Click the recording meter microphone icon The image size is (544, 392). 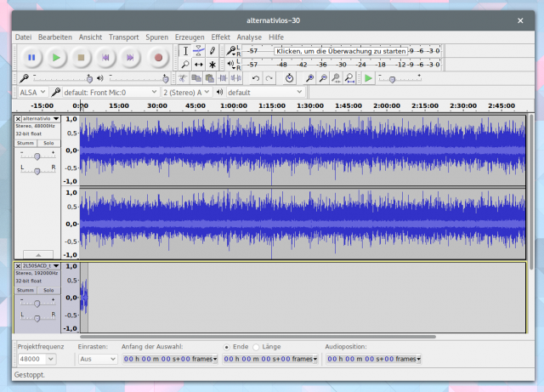click(230, 51)
